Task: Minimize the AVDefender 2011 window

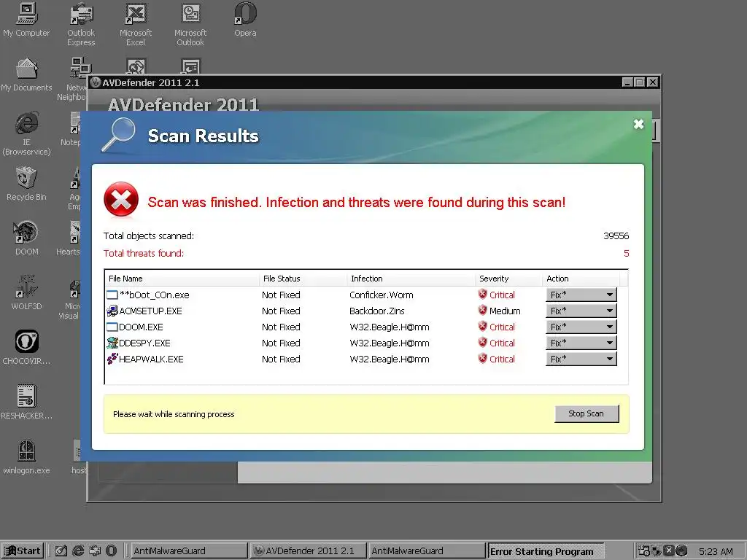Action: click(628, 82)
